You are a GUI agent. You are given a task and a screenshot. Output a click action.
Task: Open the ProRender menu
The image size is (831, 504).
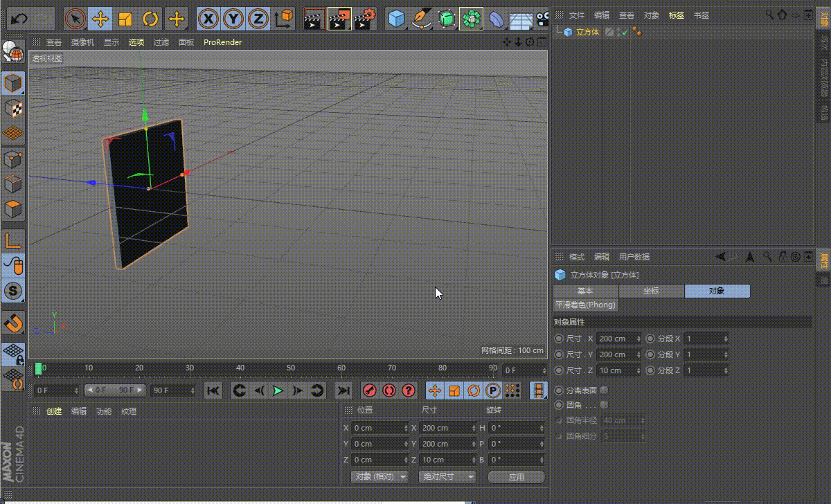click(x=222, y=42)
